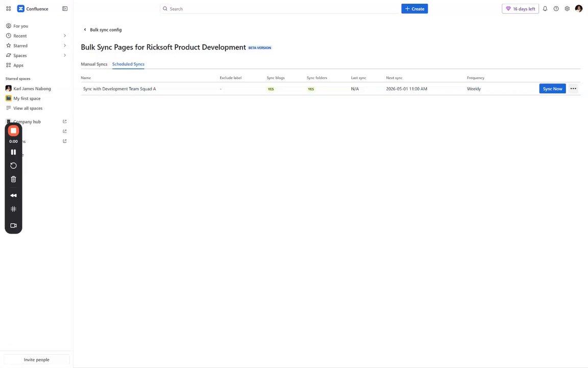Click the Create button
The width and height of the screenshot is (588, 368).
414,9
